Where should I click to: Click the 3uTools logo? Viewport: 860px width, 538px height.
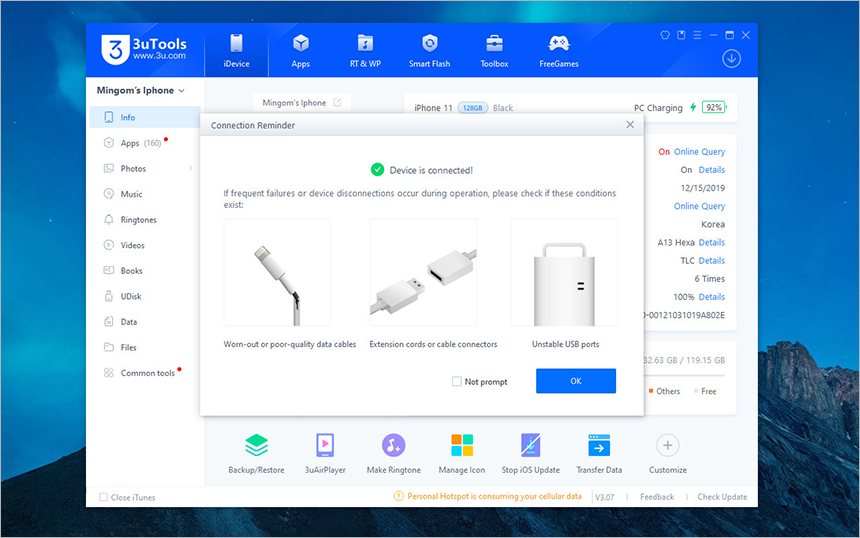[144, 49]
